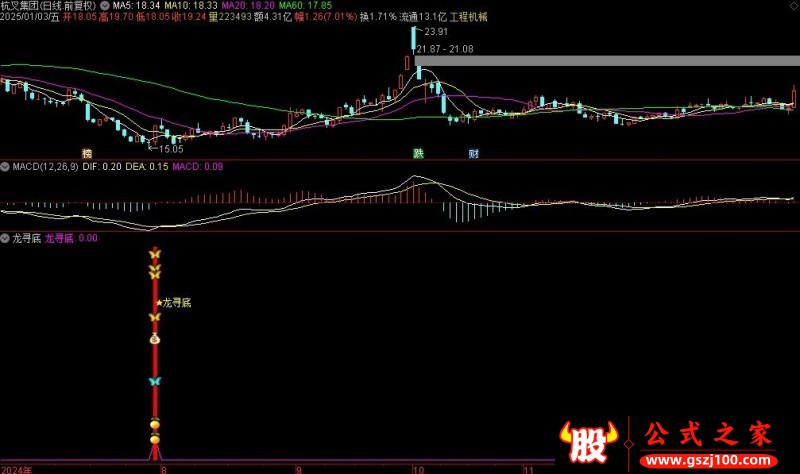
Task: Click the date 2025/01/03/五
Action: pos(30,17)
